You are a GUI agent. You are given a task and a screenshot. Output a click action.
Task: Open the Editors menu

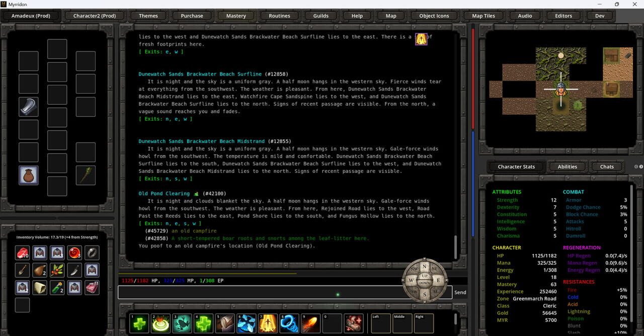click(563, 16)
